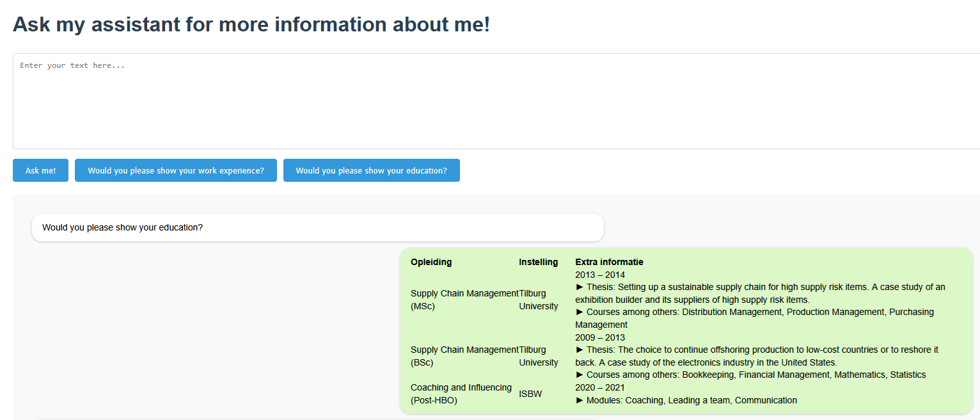Select the 'Supply Chain Management (BSc)' cell
Screen dimensions: 980x420
pyautogui.click(x=464, y=356)
